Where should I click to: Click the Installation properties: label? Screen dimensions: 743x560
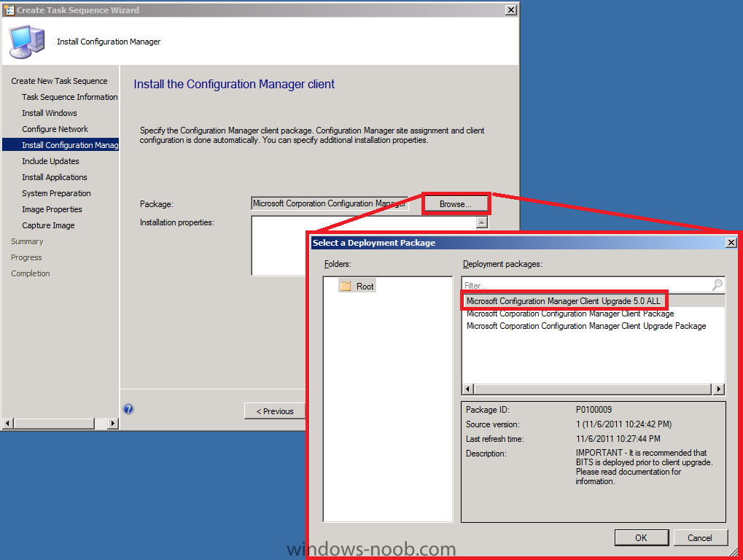pos(176,222)
